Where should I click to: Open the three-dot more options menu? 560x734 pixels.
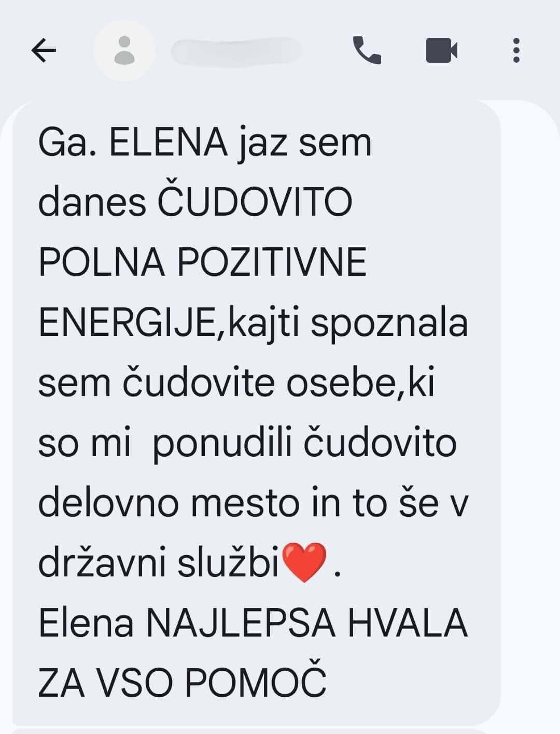[x=516, y=50]
